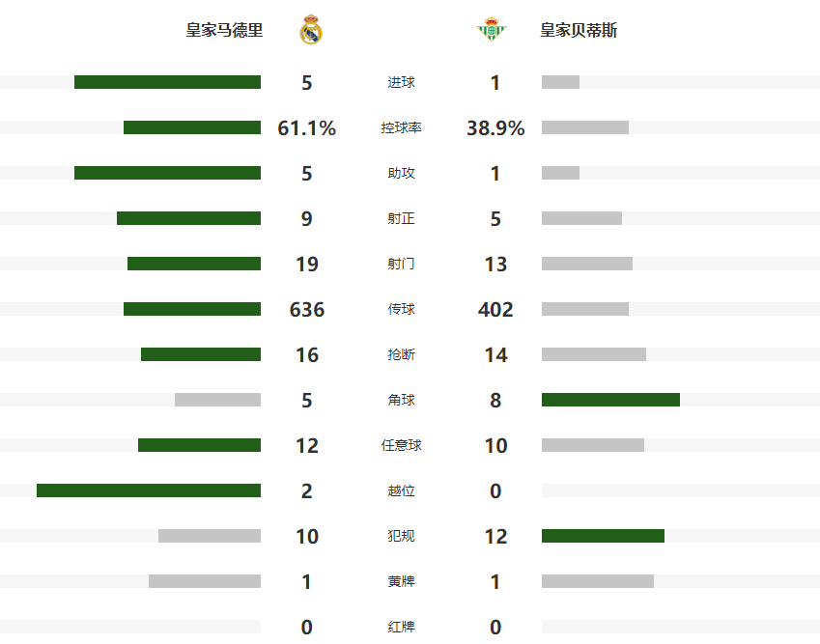
Task: Click Real Betis's green 犯规 bar
Action: [x=603, y=536]
